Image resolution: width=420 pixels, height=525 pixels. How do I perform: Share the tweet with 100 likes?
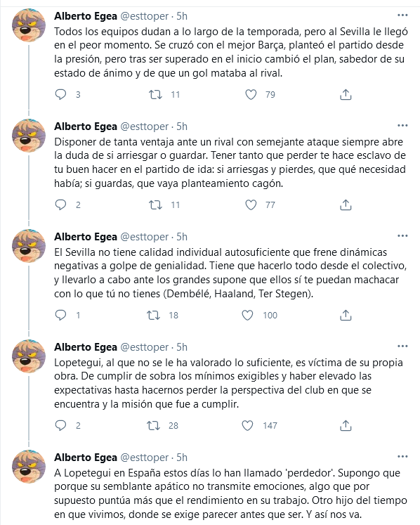(346, 315)
